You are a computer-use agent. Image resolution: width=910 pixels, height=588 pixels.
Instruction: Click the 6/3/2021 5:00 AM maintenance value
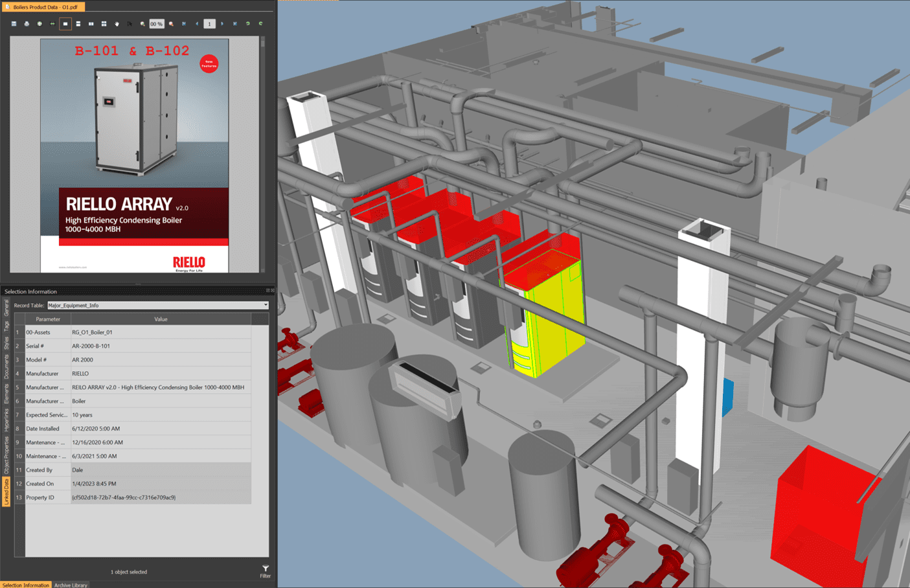[x=161, y=456]
